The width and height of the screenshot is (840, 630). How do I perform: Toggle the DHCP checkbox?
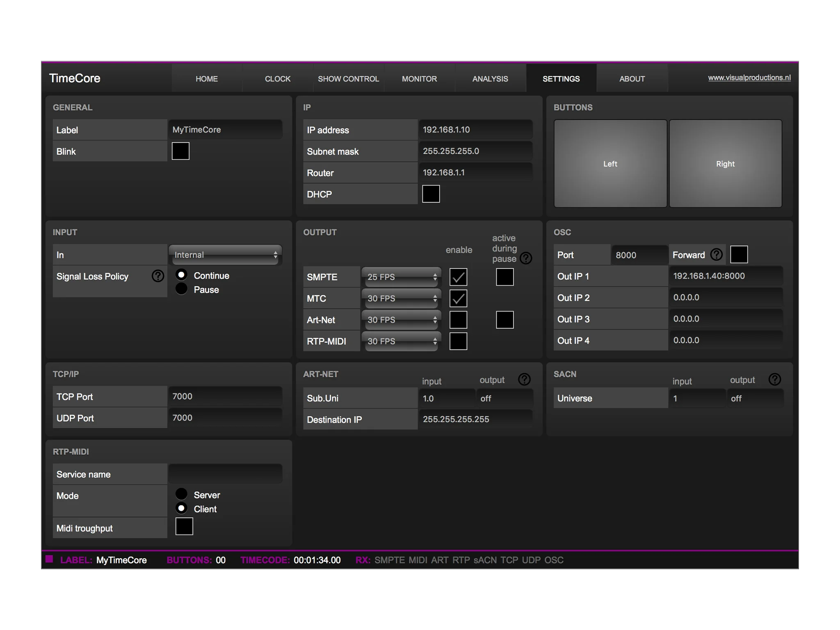click(431, 194)
